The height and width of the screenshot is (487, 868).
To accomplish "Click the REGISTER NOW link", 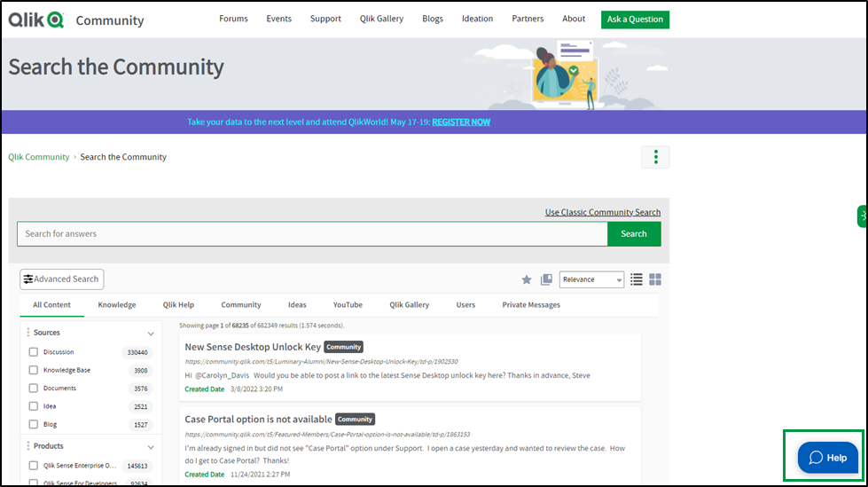I will pyautogui.click(x=461, y=122).
